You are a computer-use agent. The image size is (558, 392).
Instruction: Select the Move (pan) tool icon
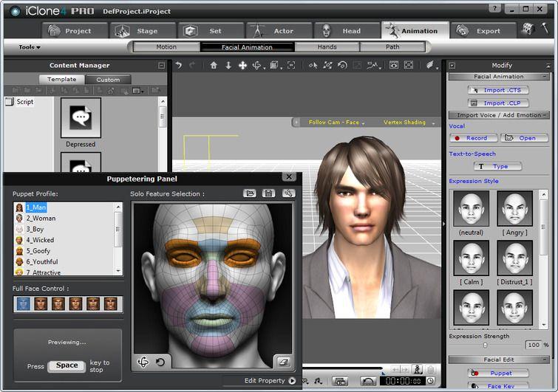point(242,66)
